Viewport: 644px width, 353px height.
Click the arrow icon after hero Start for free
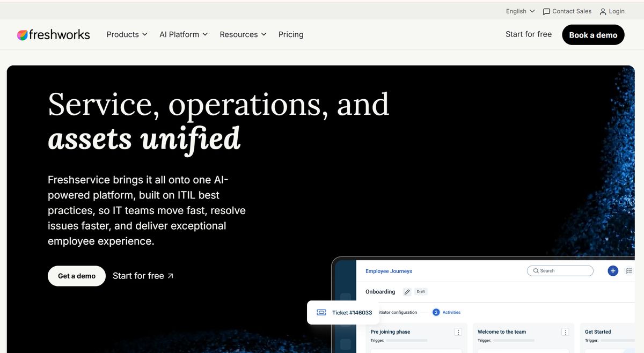coord(170,276)
